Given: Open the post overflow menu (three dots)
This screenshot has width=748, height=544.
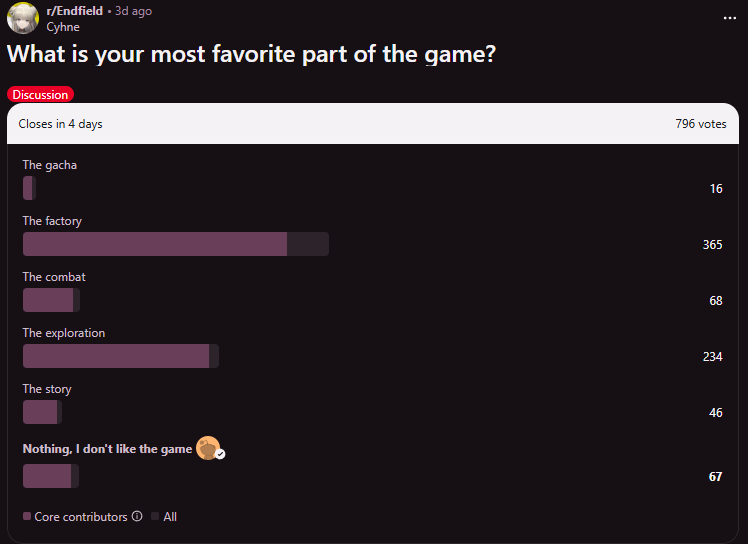Looking at the screenshot, I should tap(729, 18).
